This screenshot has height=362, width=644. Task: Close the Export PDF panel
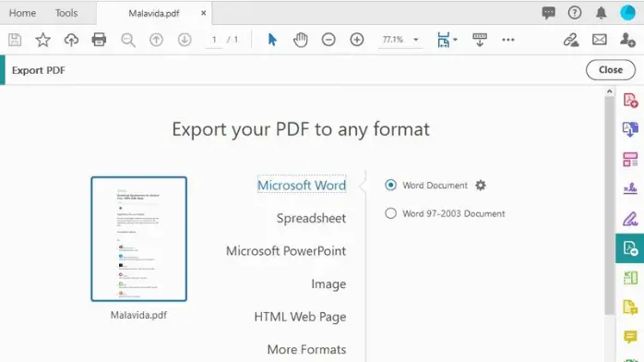coord(610,70)
